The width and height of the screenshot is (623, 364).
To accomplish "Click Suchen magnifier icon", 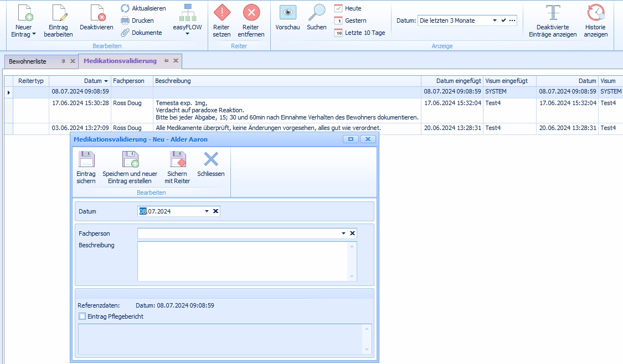I will pyautogui.click(x=317, y=13).
